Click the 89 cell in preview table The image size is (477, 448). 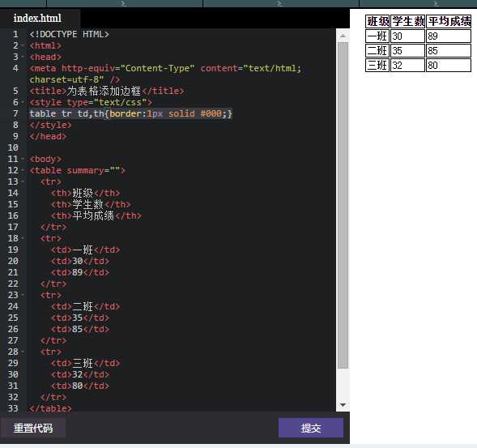pyautogui.click(x=449, y=36)
